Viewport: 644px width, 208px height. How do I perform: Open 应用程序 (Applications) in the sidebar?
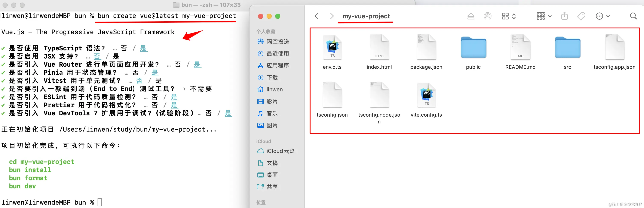tap(273, 66)
